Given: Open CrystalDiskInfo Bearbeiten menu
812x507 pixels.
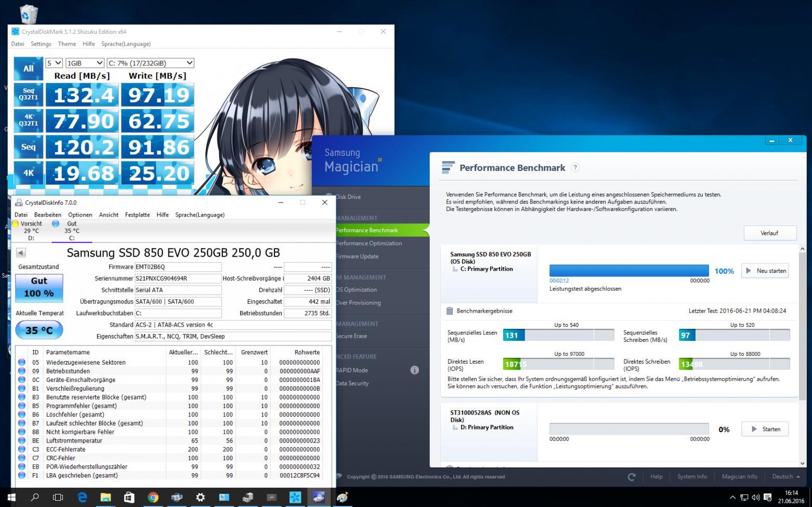Looking at the screenshot, I should 48,215.
